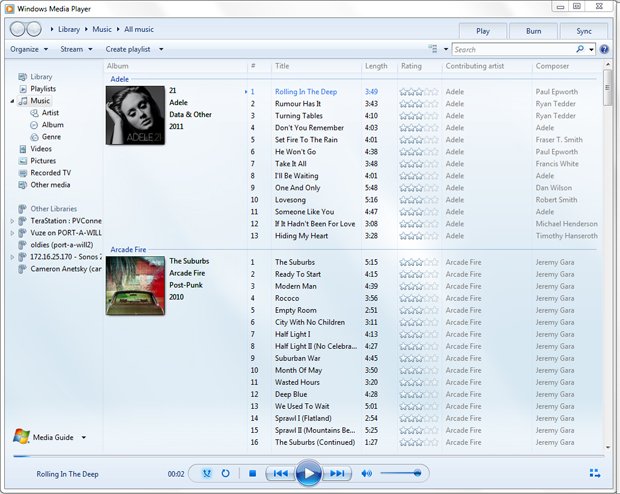Open the Media Guide dropdown arrow
The image size is (620, 494).
click(84, 437)
